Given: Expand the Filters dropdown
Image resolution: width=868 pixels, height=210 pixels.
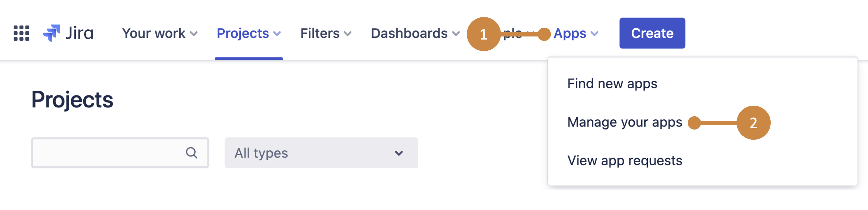Looking at the screenshot, I should (326, 33).
